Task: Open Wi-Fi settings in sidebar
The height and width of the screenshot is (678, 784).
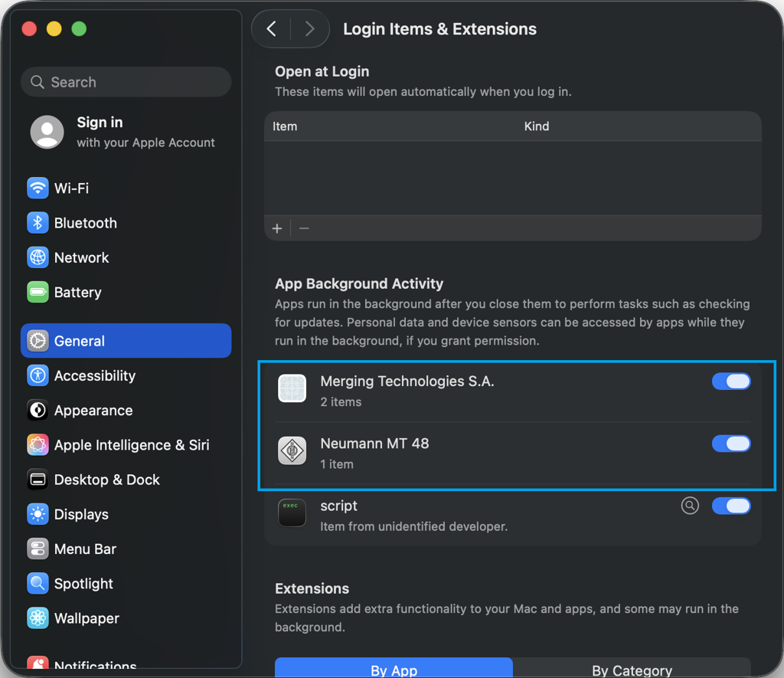Action: (x=126, y=188)
